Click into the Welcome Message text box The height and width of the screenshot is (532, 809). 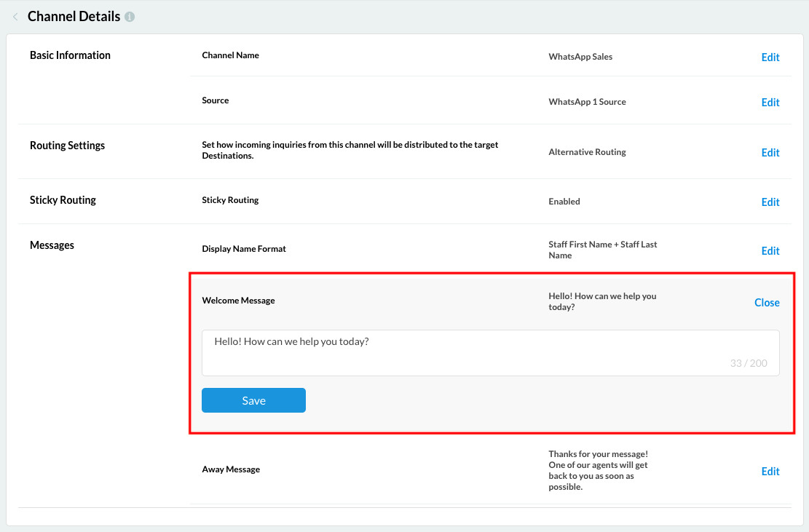pos(490,352)
